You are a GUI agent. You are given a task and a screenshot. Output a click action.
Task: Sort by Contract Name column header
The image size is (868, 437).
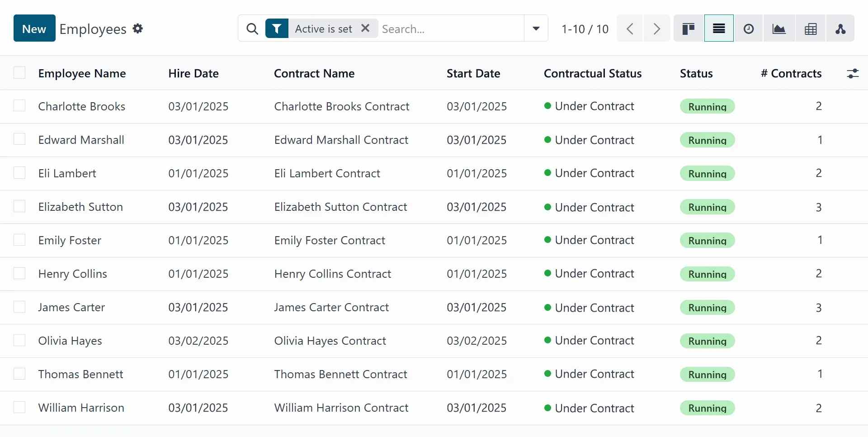click(x=314, y=73)
